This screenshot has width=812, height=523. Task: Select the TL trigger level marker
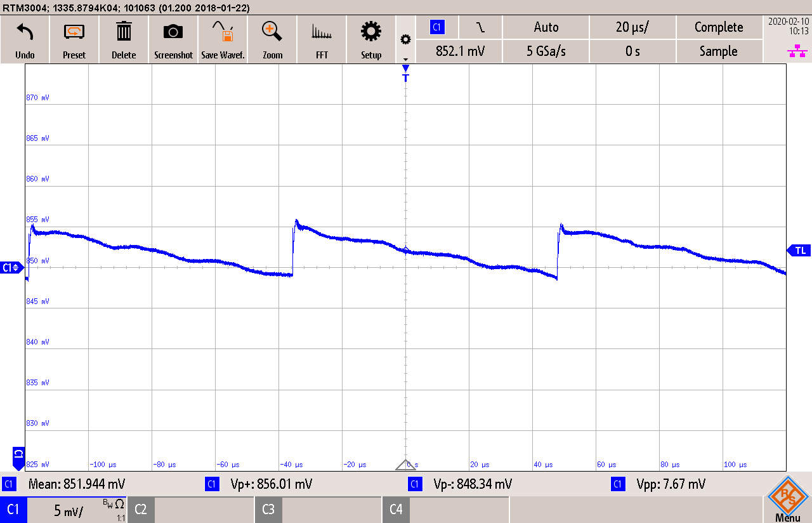[799, 251]
